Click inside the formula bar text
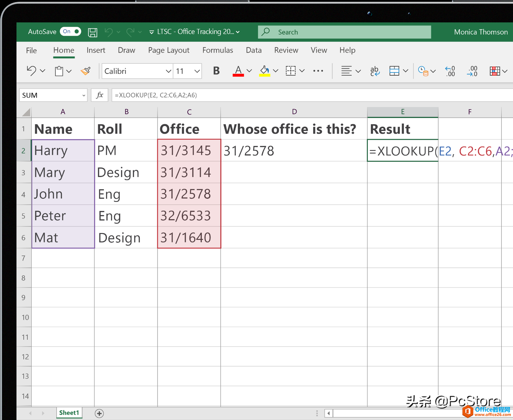 click(x=156, y=95)
